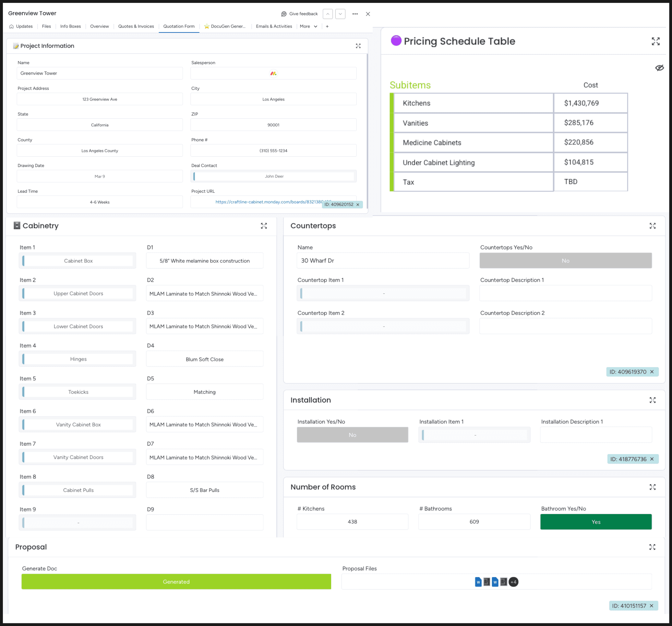The image size is (672, 626).
Task: Toggle Bathroom Yes/No status set to Yes
Action: tap(595, 522)
